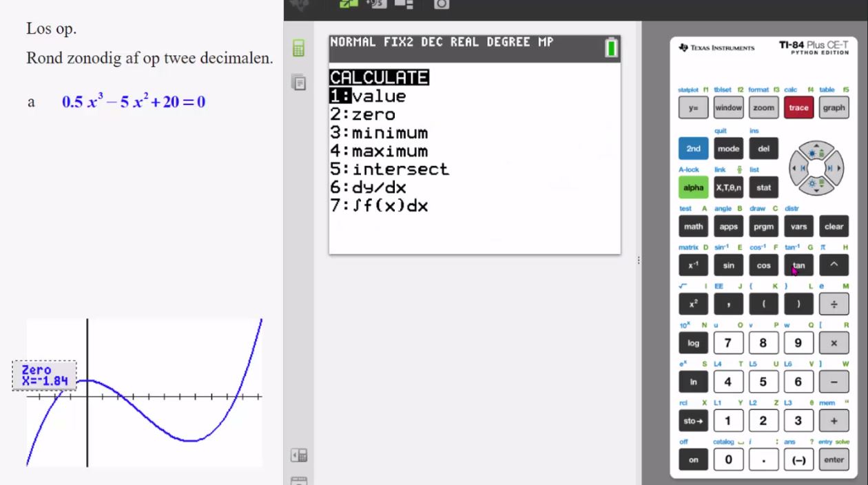
Task: Open the math key
Action: click(x=693, y=226)
